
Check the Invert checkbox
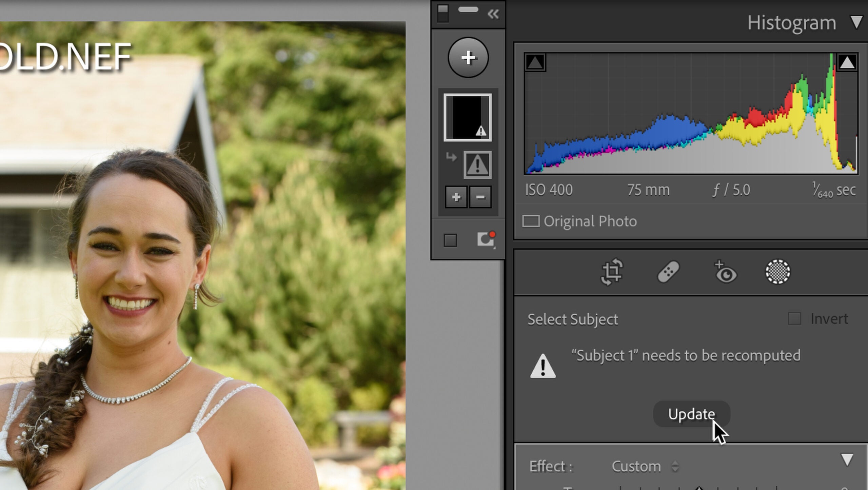pos(794,319)
